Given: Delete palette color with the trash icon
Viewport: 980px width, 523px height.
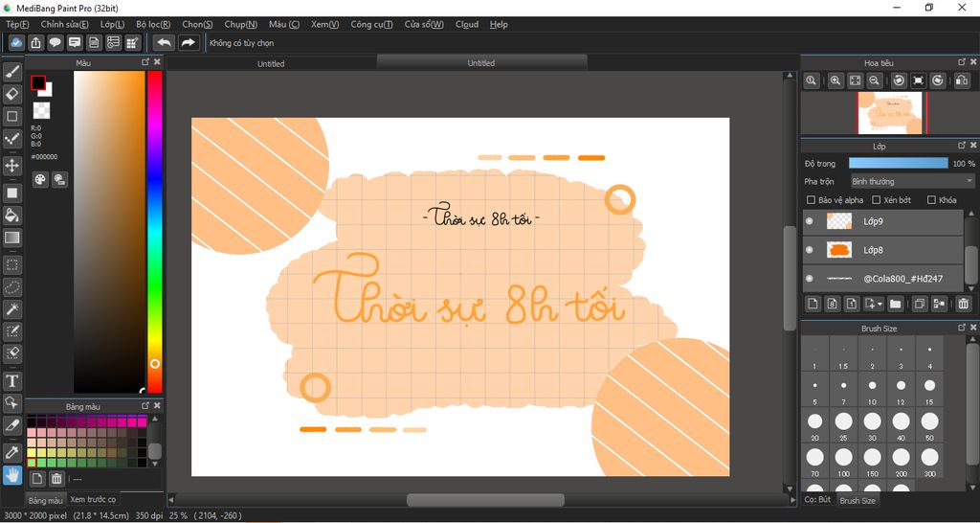Looking at the screenshot, I should pos(56,479).
